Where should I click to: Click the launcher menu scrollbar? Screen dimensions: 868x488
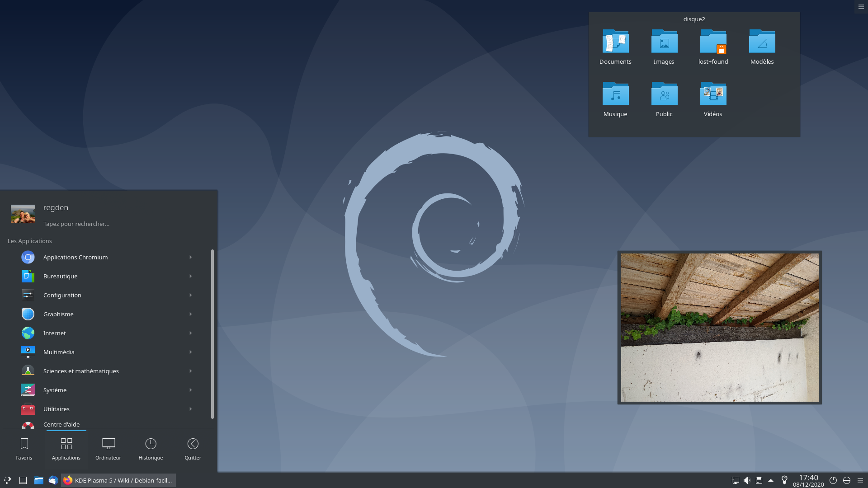coord(212,334)
